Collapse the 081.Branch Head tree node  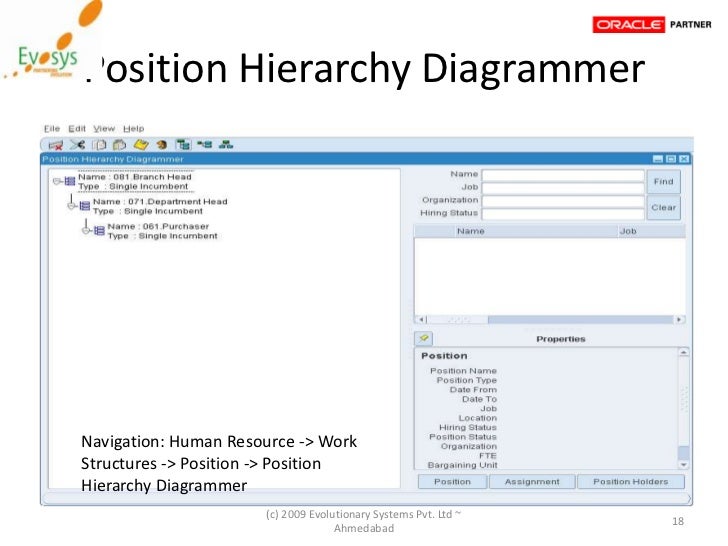point(57,181)
